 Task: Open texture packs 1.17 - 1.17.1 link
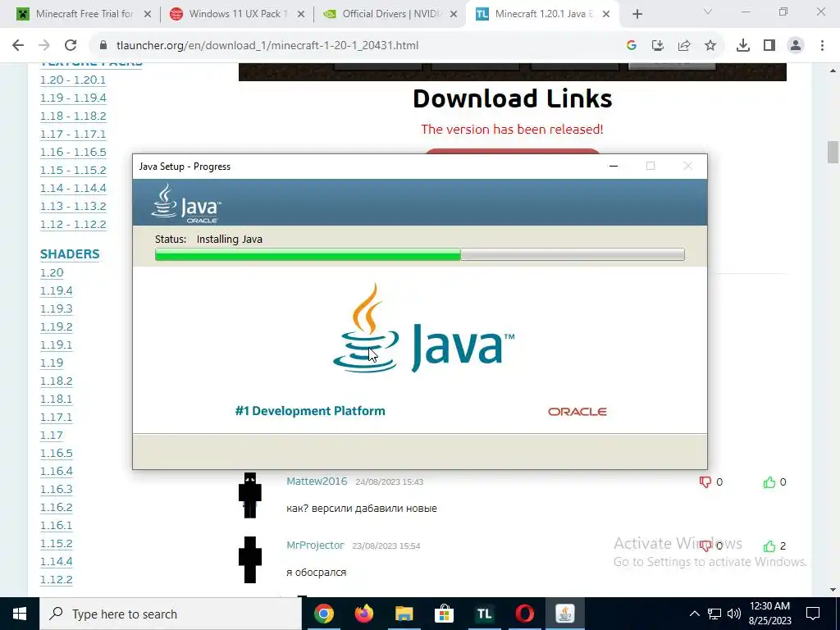pyautogui.click(x=73, y=134)
